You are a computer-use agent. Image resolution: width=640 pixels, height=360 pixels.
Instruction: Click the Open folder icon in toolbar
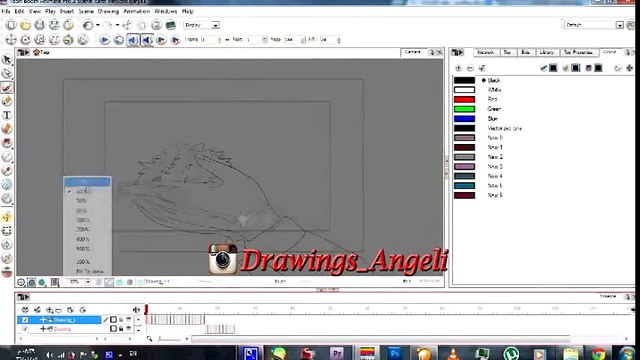[x=25, y=25]
